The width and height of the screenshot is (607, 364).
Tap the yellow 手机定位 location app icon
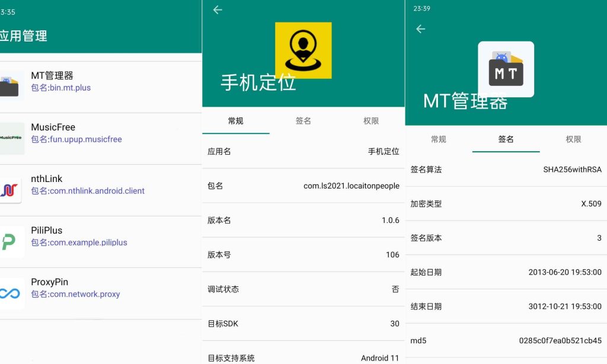[x=303, y=50]
